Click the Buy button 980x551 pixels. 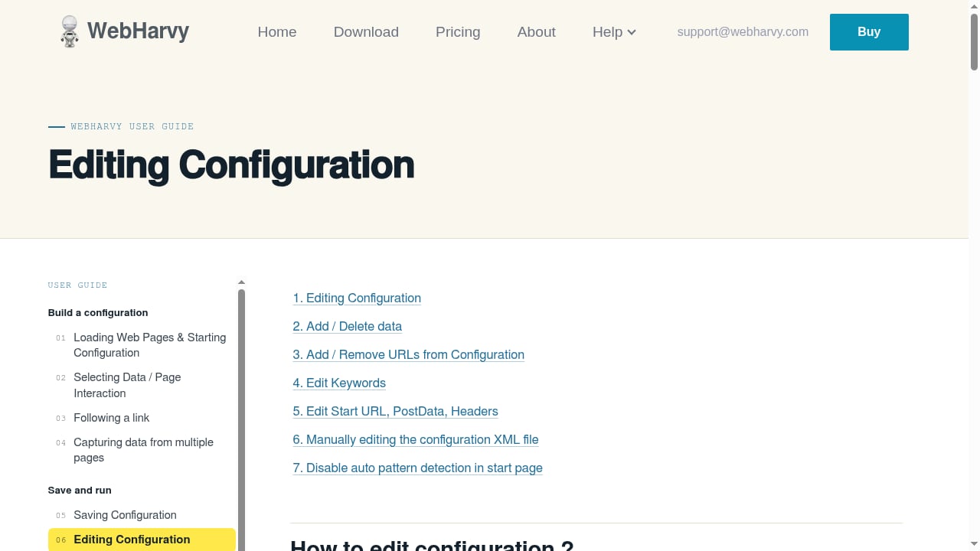[x=869, y=32]
